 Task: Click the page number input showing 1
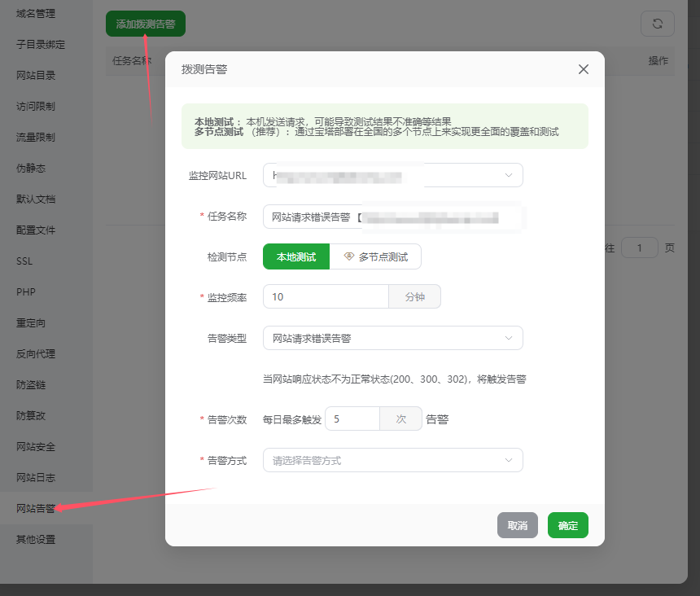point(639,248)
